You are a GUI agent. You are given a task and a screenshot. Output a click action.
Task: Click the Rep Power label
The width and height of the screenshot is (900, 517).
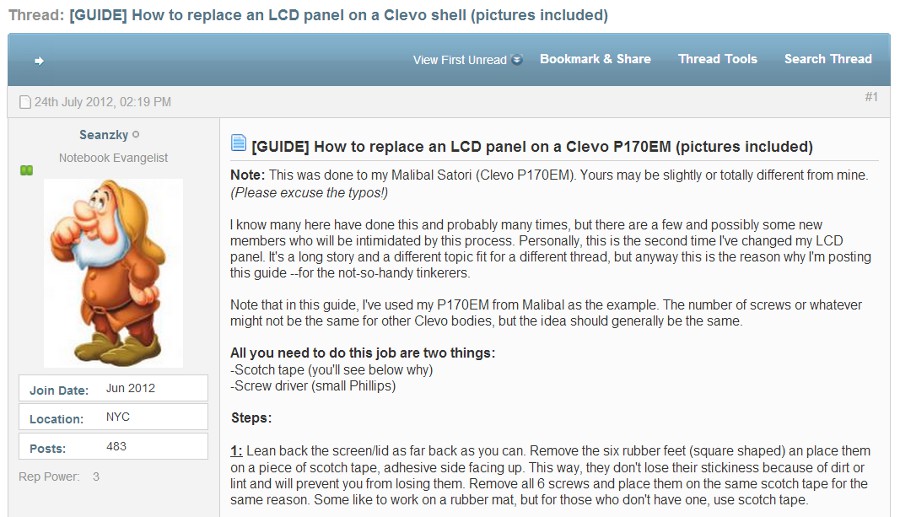coord(49,477)
